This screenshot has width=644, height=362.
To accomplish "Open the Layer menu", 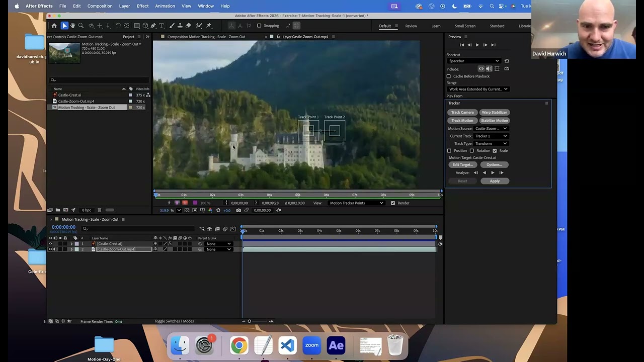I will (124, 6).
